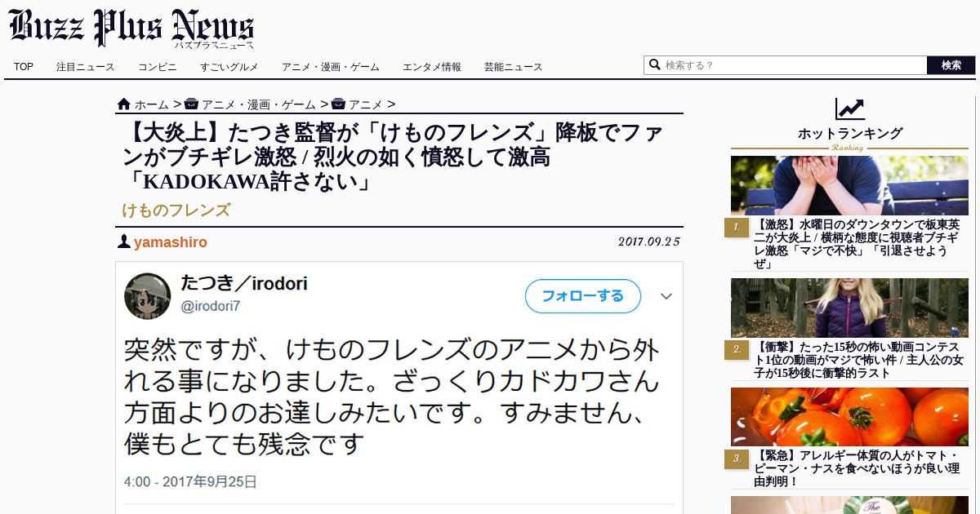Follow the account with フォローする button
980x514 pixels.
(582, 295)
